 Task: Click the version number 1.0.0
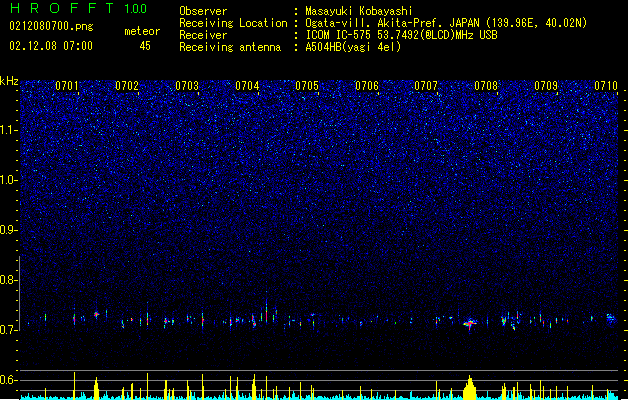[x=135, y=8]
